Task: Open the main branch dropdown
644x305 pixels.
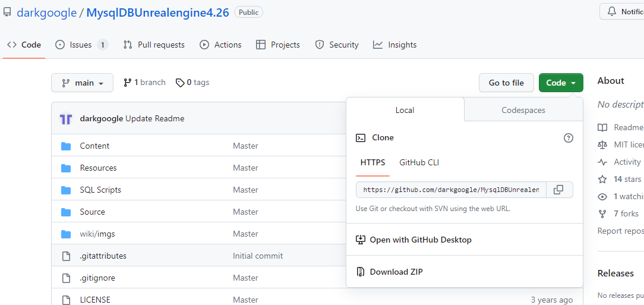Action: point(82,83)
